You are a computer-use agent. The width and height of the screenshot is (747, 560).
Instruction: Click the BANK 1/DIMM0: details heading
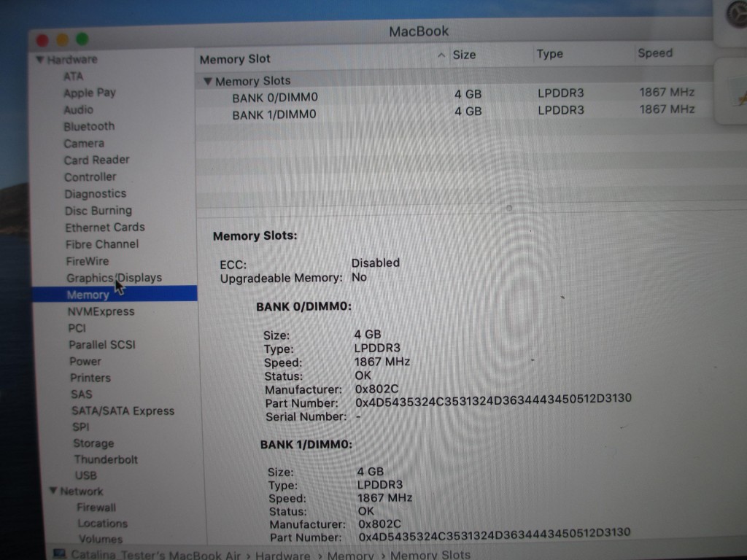point(306,444)
